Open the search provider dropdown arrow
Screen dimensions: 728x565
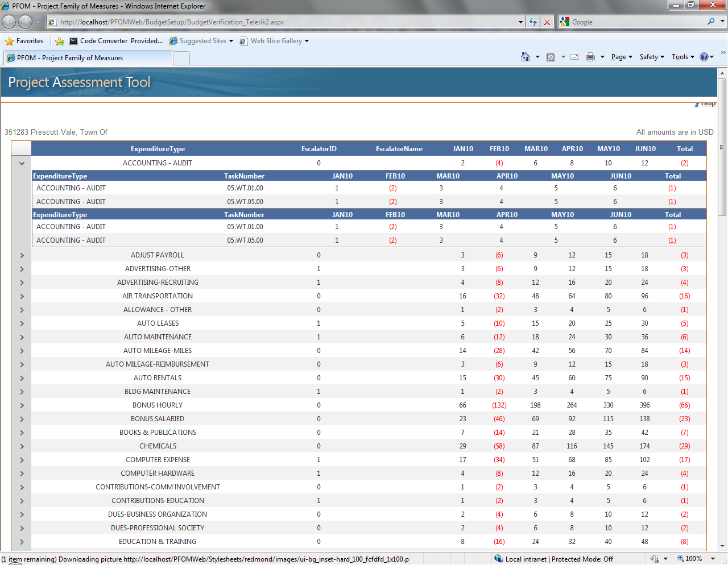[722, 22]
